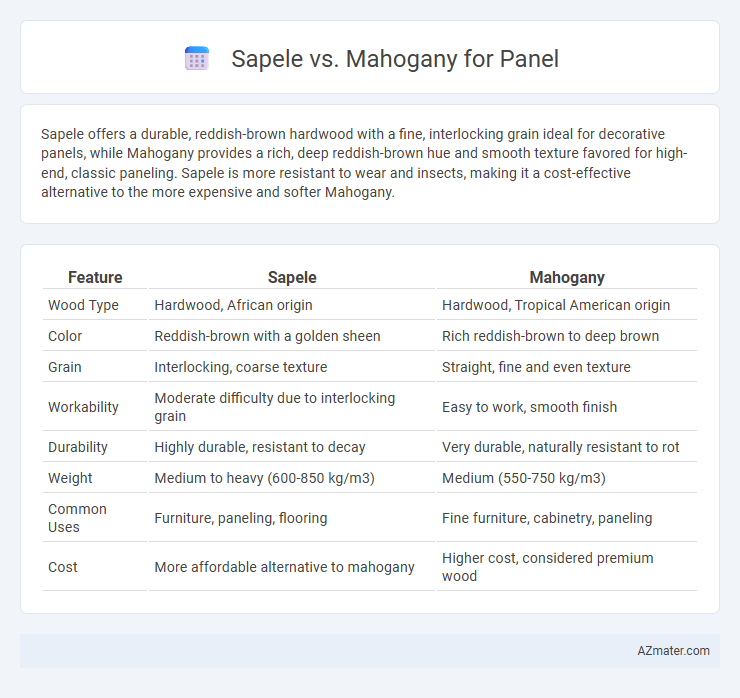Screen dimensions: 740x698
Task: Select the Sapele column header
Action: (x=292, y=277)
